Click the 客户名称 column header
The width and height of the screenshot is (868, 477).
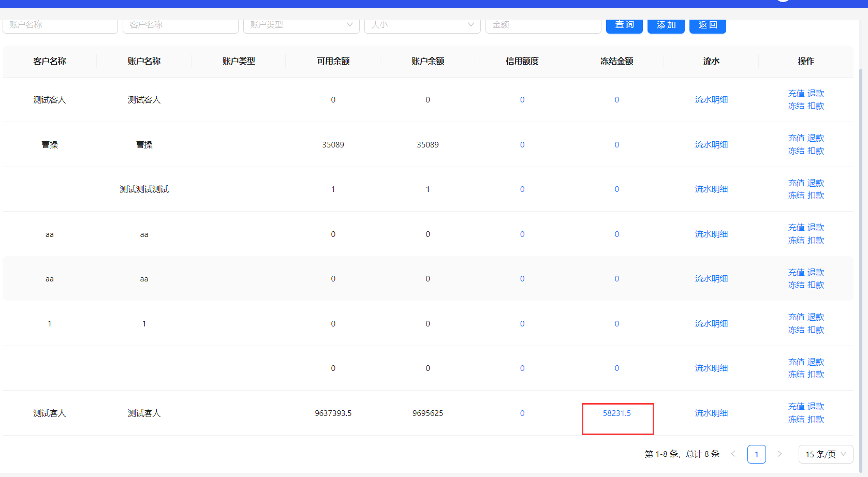coord(50,61)
